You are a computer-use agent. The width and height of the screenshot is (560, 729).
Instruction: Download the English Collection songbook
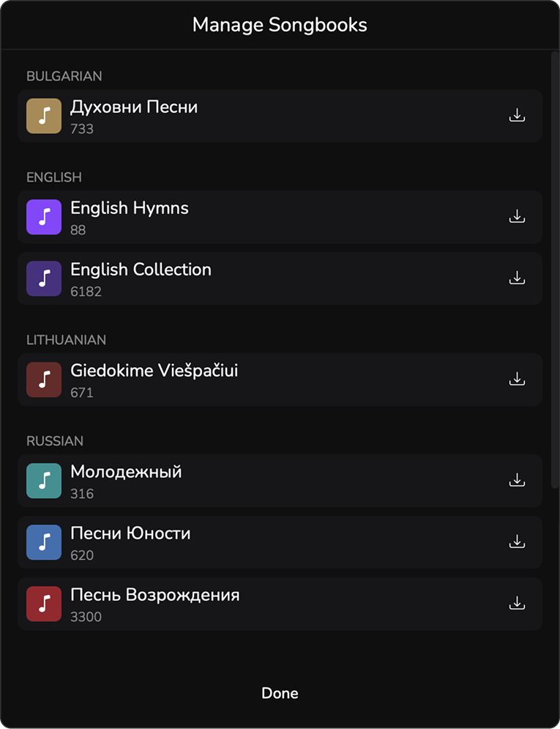pyautogui.click(x=517, y=278)
